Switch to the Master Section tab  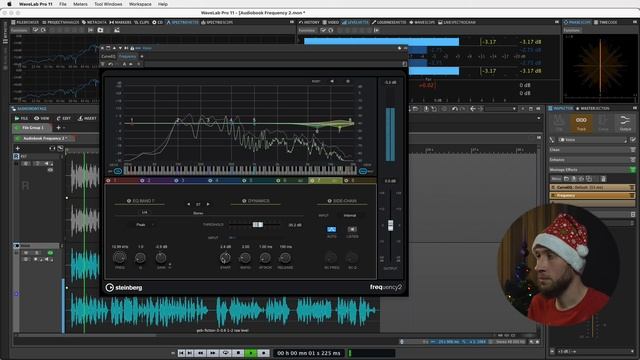pos(592,108)
